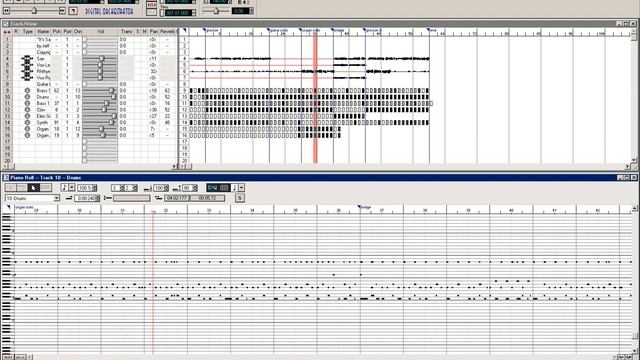This screenshot has width=640, height=360.
Task: Select the groove 2 marker in the Track View ruler
Action: click(372, 30)
